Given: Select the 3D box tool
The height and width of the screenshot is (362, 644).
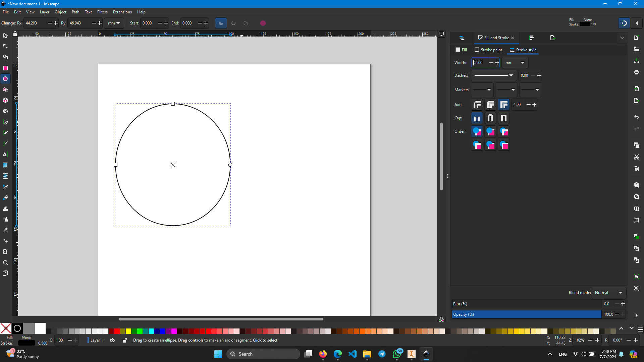Looking at the screenshot, I should [5, 100].
